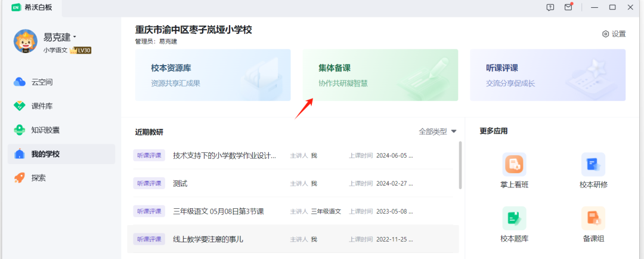Click the 备课组 label

593,239
